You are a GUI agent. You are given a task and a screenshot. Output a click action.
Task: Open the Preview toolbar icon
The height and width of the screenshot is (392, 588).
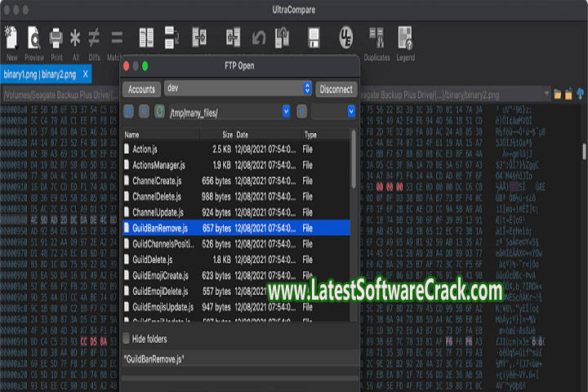point(33,38)
